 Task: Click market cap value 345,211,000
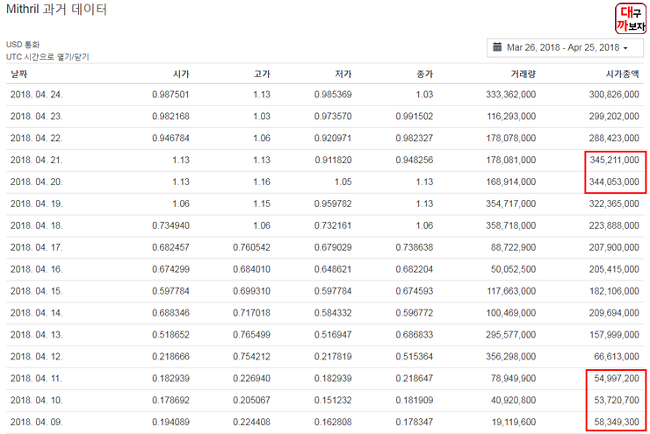tap(614, 160)
